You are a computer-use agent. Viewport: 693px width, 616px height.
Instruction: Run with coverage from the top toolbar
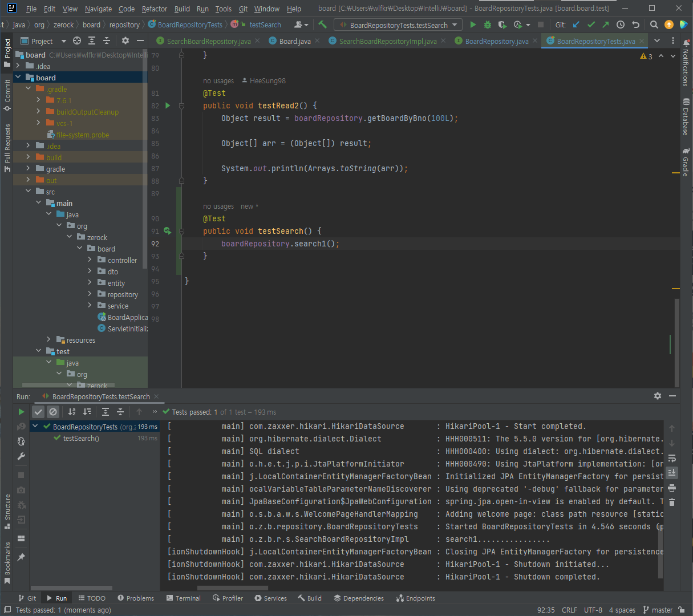click(502, 25)
